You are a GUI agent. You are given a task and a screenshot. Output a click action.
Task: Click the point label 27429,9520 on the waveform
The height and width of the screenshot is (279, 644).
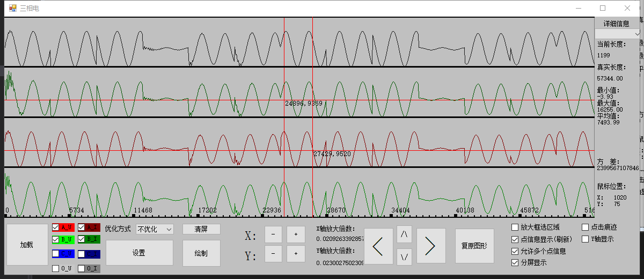coord(332,153)
